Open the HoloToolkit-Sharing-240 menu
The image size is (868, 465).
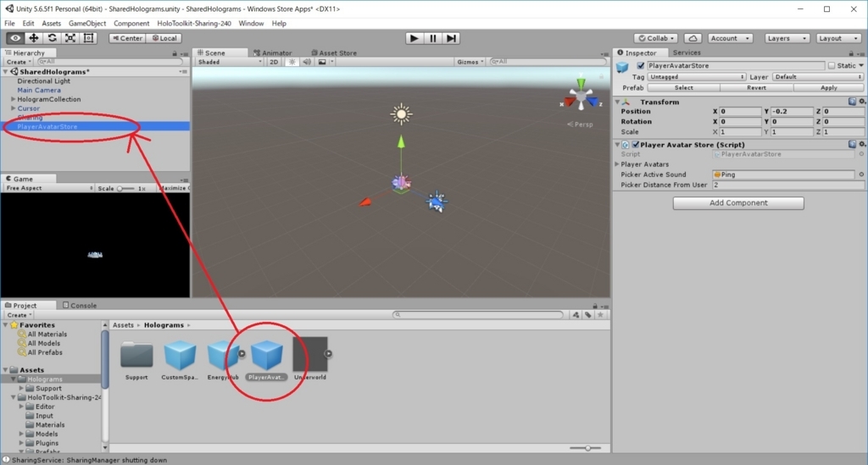pos(194,23)
